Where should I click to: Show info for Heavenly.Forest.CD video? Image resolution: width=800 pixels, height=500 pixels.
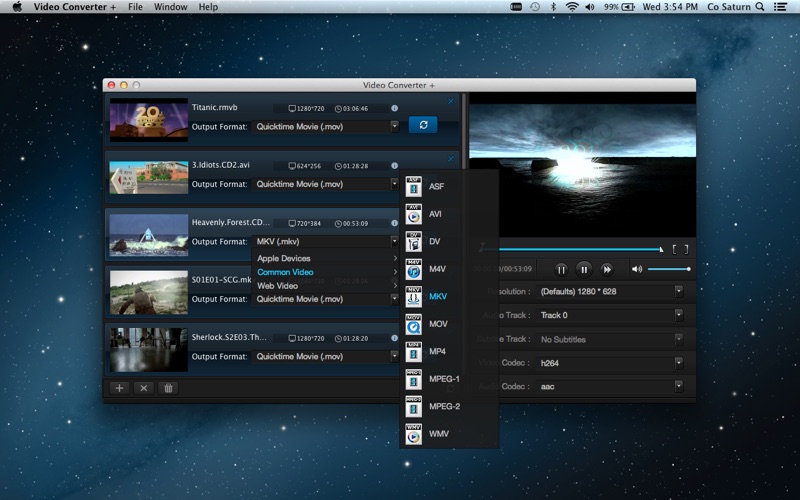394,223
